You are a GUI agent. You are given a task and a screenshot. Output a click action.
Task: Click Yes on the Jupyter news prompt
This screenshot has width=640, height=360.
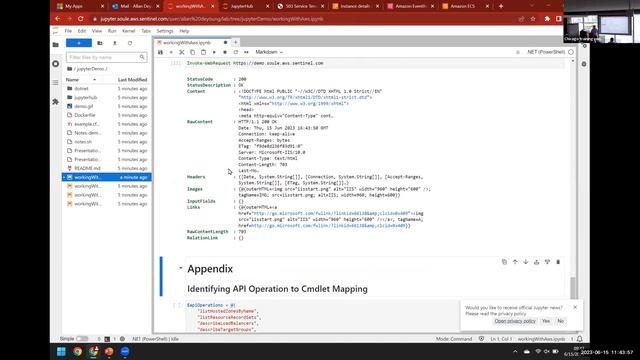click(546, 321)
